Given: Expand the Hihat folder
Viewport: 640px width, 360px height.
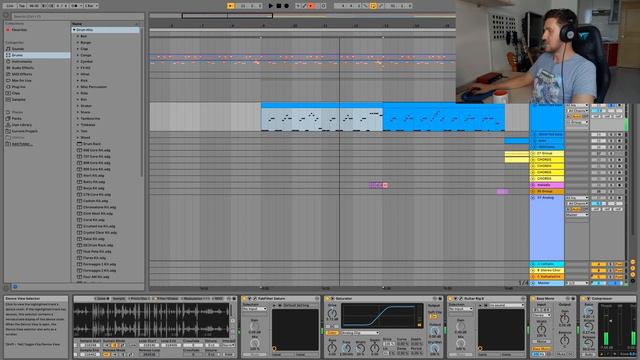Looking at the screenshot, I should (78, 74).
